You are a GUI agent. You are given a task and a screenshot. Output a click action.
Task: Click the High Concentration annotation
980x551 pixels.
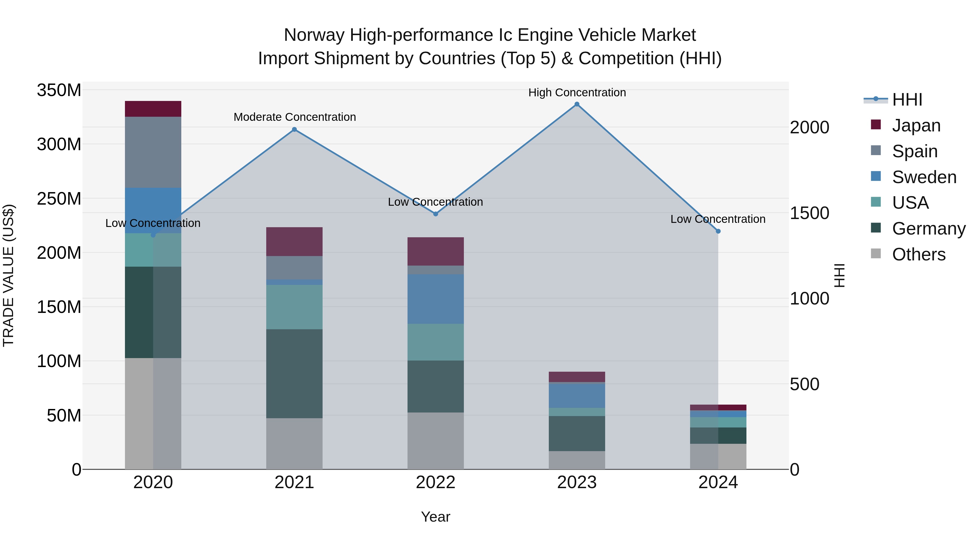577,93
